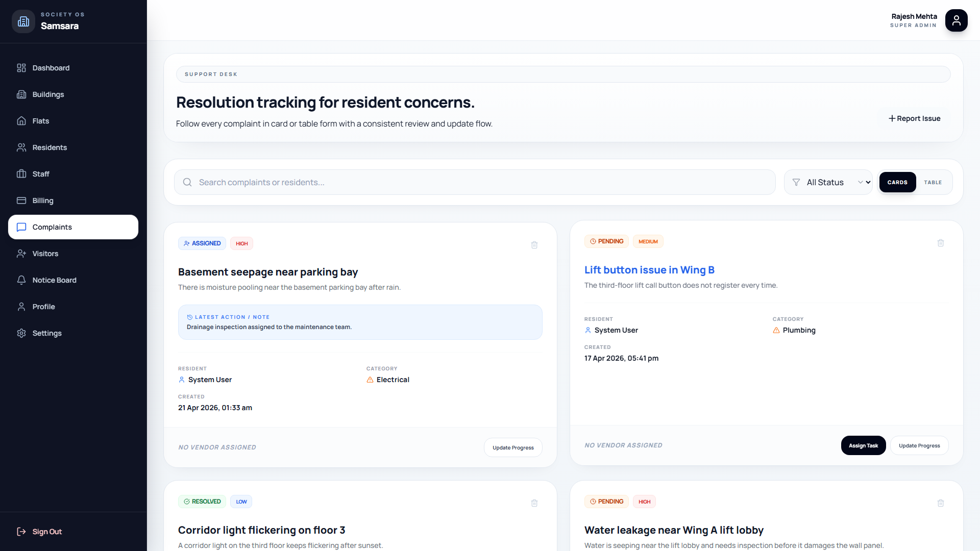Open the user profile avatar icon
This screenshot has height=551, width=980.
click(x=956, y=20)
